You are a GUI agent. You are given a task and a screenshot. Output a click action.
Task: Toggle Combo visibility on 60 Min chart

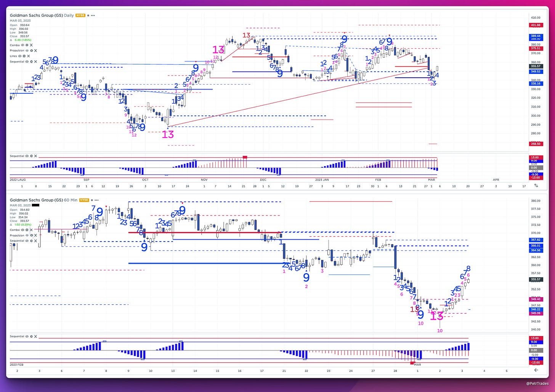22,230
